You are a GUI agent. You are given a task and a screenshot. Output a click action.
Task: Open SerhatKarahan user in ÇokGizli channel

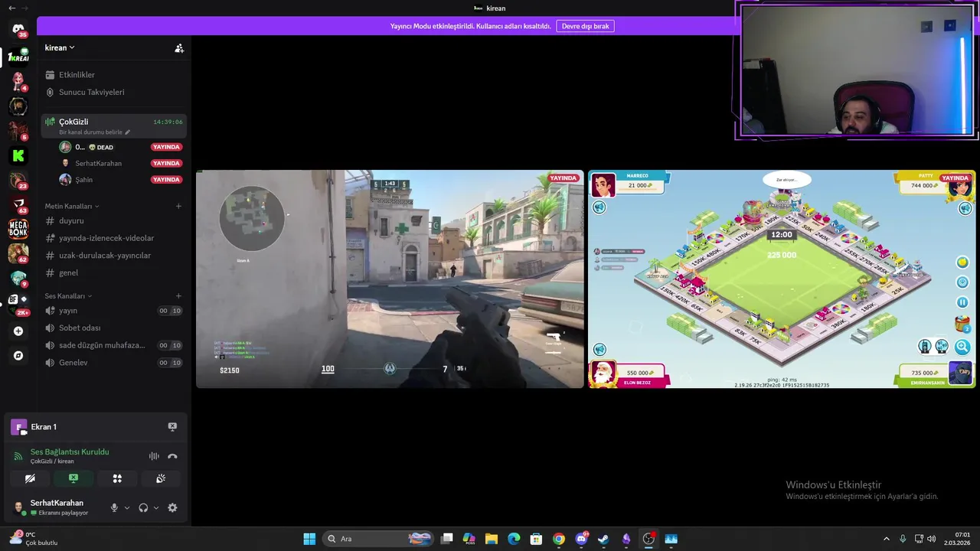pos(121,163)
